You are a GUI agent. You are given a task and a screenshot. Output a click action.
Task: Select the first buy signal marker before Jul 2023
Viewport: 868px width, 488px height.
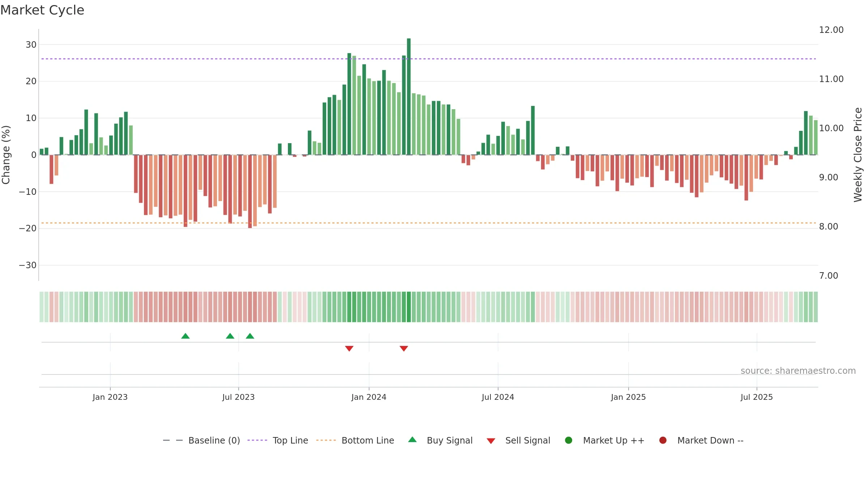(x=186, y=336)
